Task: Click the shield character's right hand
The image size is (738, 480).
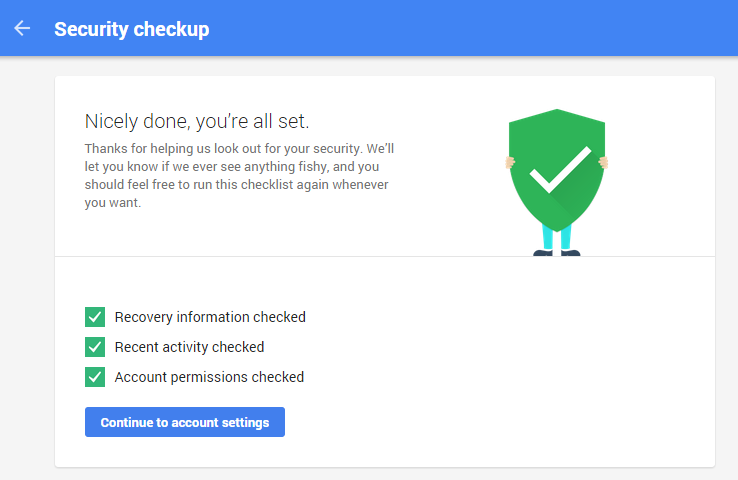Action: pyautogui.click(x=604, y=162)
